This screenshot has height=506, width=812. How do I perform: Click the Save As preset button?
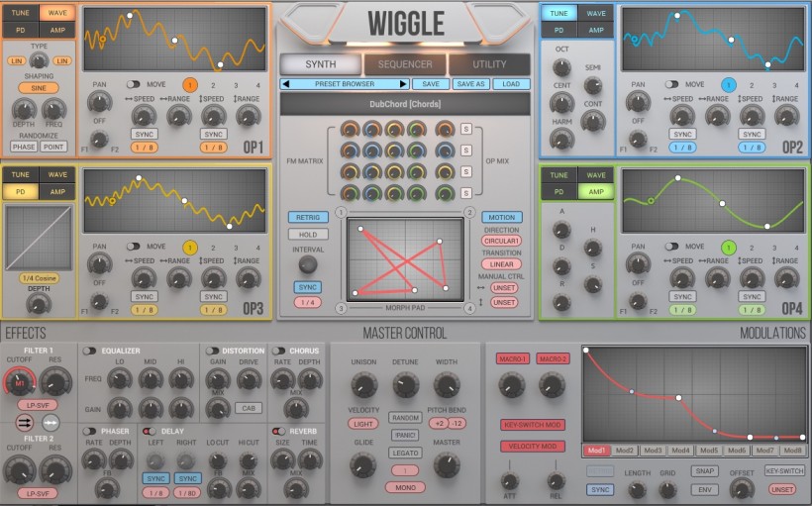pos(470,84)
